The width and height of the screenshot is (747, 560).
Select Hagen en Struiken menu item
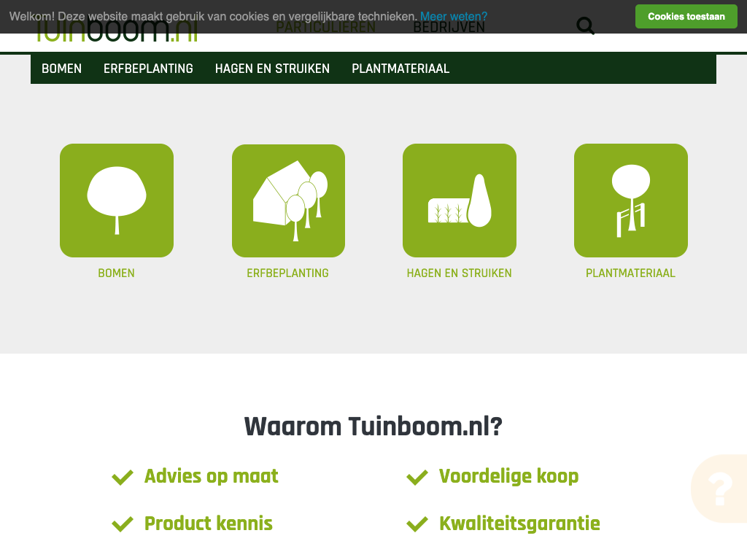coord(272,69)
